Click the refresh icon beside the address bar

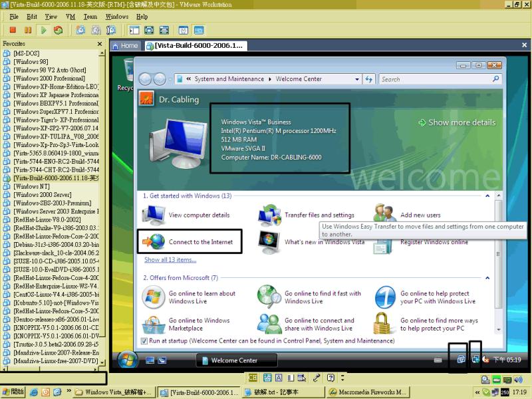[368, 79]
